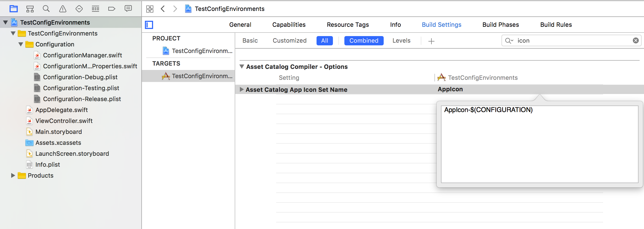
Task: Switch to the Info tab
Action: point(395,25)
